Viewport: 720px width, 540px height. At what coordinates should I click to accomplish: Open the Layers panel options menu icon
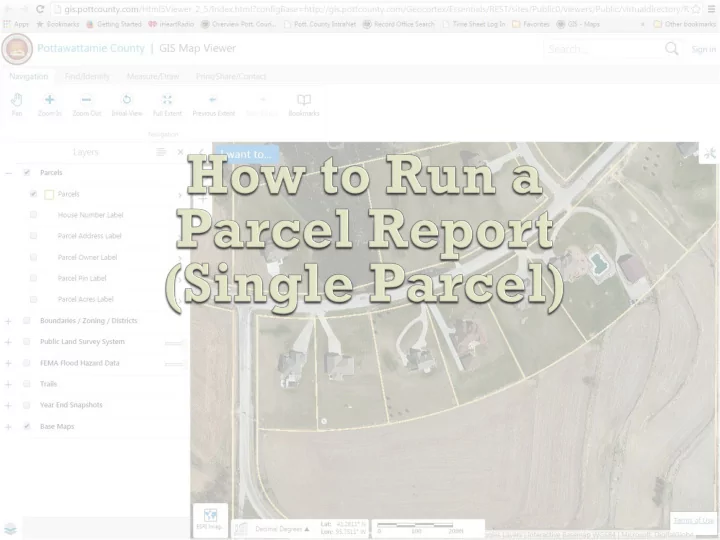tap(161, 152)
